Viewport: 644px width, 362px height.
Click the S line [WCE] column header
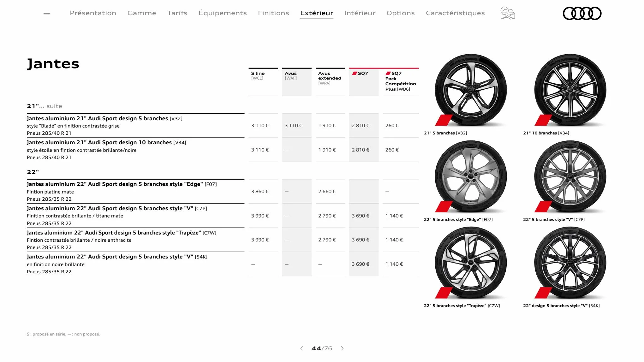click(x=263, y=82)
